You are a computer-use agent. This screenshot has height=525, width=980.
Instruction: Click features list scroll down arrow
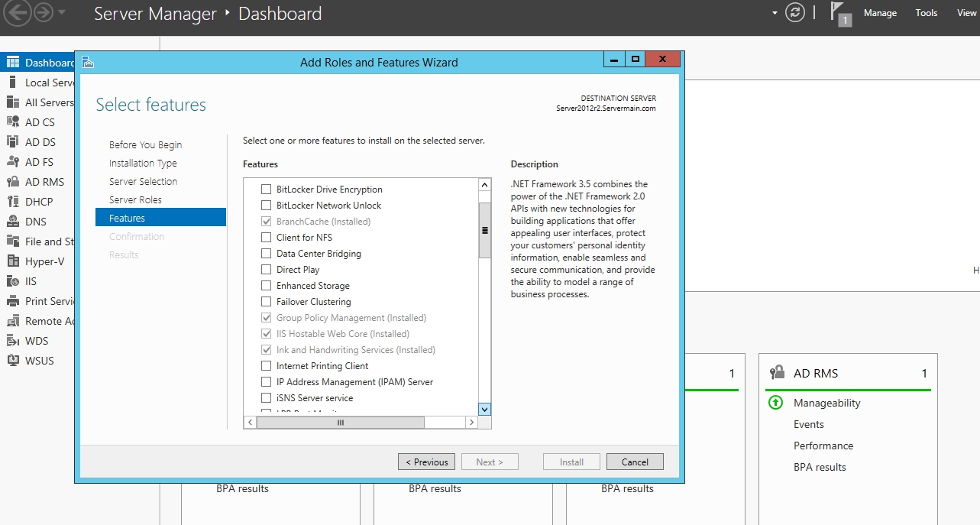tap(484, 410)
